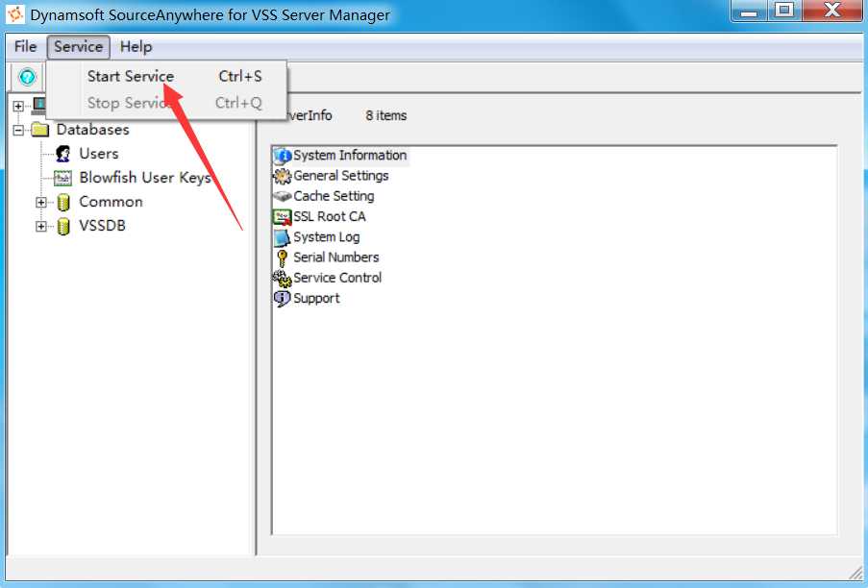The height and width of the screenshot is (588, 868).
Task: Click the System Log notebook icon
Action: 283,237
